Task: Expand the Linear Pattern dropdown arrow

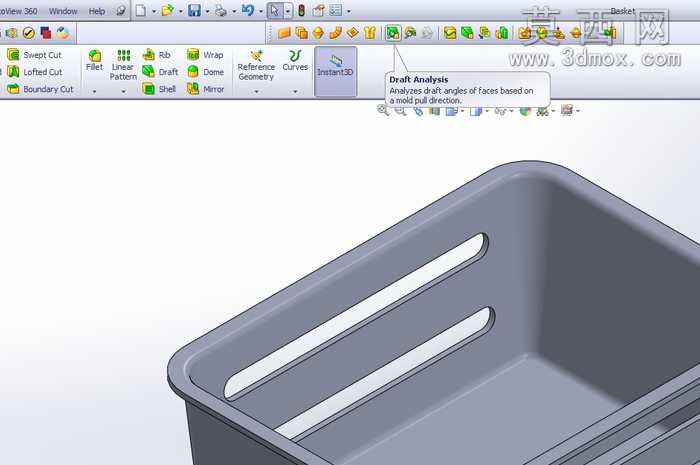Action: click(x=123, y=91)
